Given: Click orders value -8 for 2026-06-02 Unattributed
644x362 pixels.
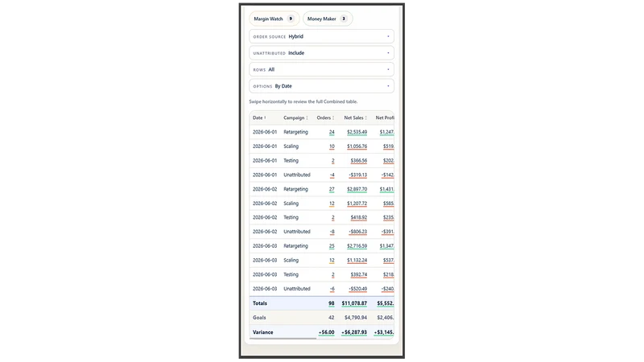Looking at the screenshot, I should tap(332, 232).
